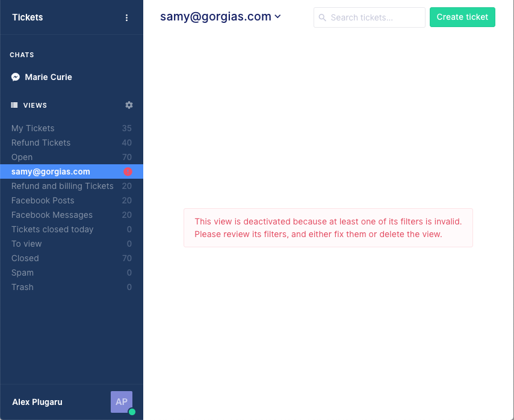Viewport: 514px width, 420px height.
Task: Click the deactivated view error message
Action: coord(328,227)
